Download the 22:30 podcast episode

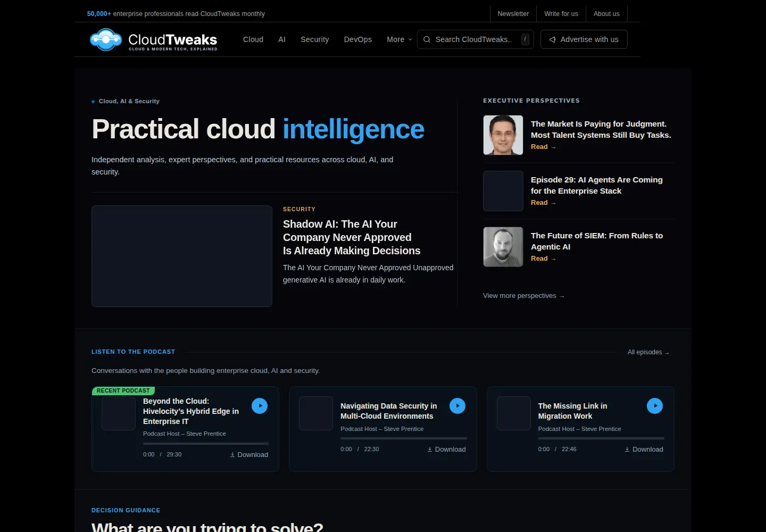446,450
